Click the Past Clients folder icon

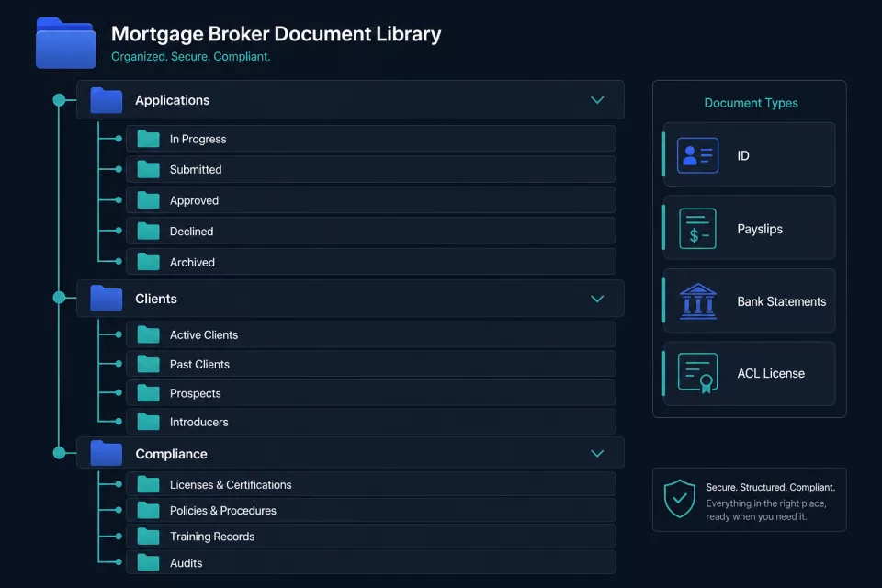coord(149,364)
